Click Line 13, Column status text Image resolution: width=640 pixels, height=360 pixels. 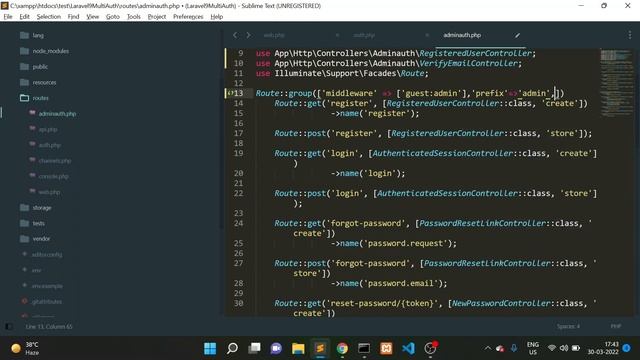click(x=49, y=327)
